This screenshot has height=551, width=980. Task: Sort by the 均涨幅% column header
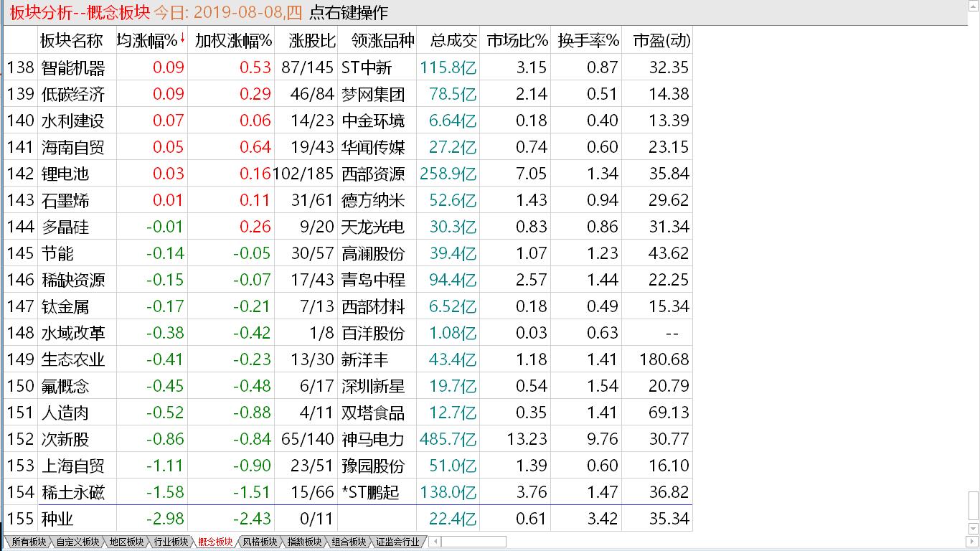pos(151,41)
